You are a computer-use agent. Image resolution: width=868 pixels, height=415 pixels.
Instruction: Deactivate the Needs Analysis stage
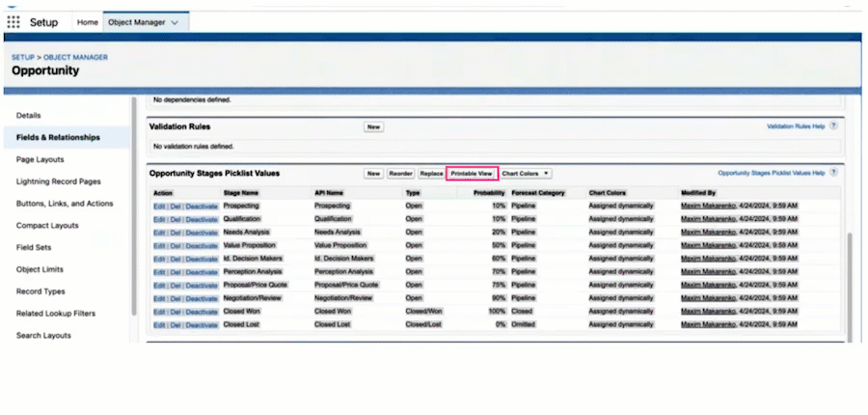(x=202, y=233)
